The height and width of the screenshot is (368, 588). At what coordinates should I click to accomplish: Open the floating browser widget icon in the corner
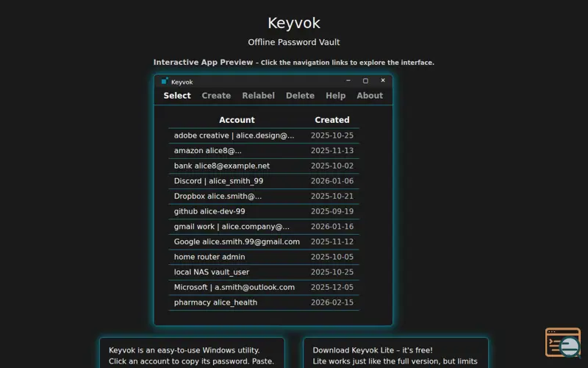click(563, 342)
